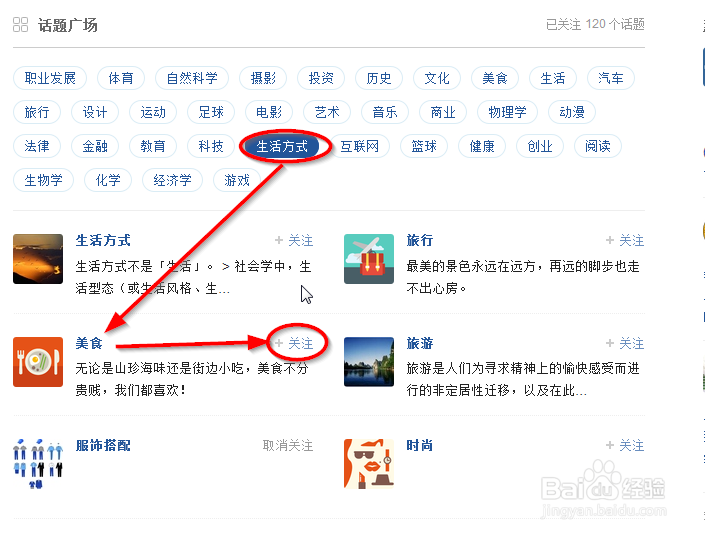The image size is (705, 535).
Task: Unfollow 服饰搭配 via 取消关注
Action: click(x=288, y=446)
